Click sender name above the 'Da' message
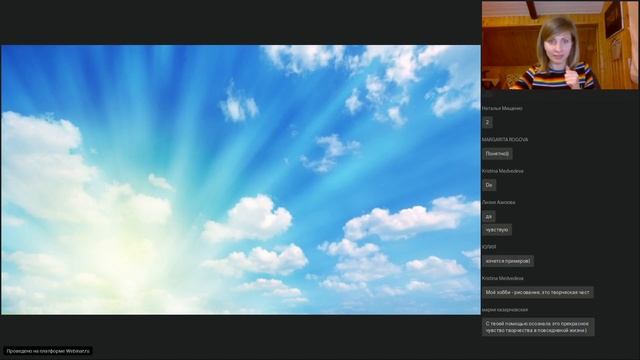Image resolution: width=640 pixels, height=360 pixels. 502,171
